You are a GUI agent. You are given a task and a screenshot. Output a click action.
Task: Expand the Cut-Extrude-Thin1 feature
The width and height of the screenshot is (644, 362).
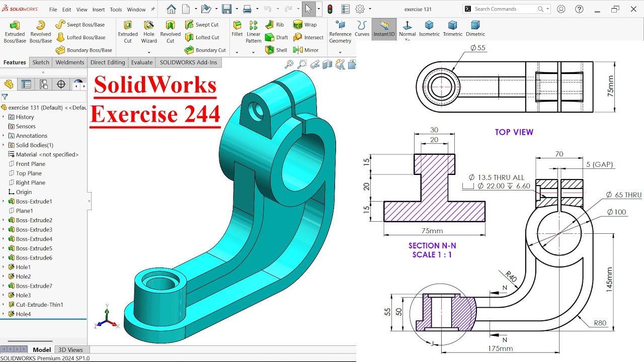click(4, 305)
